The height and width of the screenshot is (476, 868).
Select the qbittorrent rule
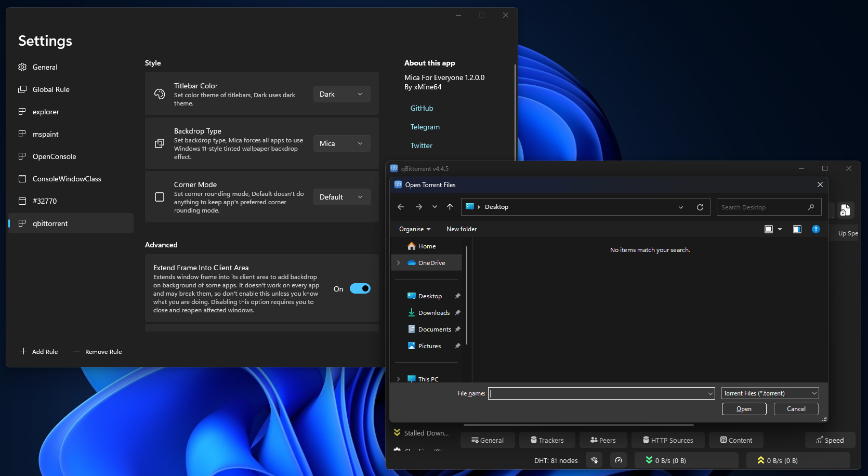tap(71, 223)
